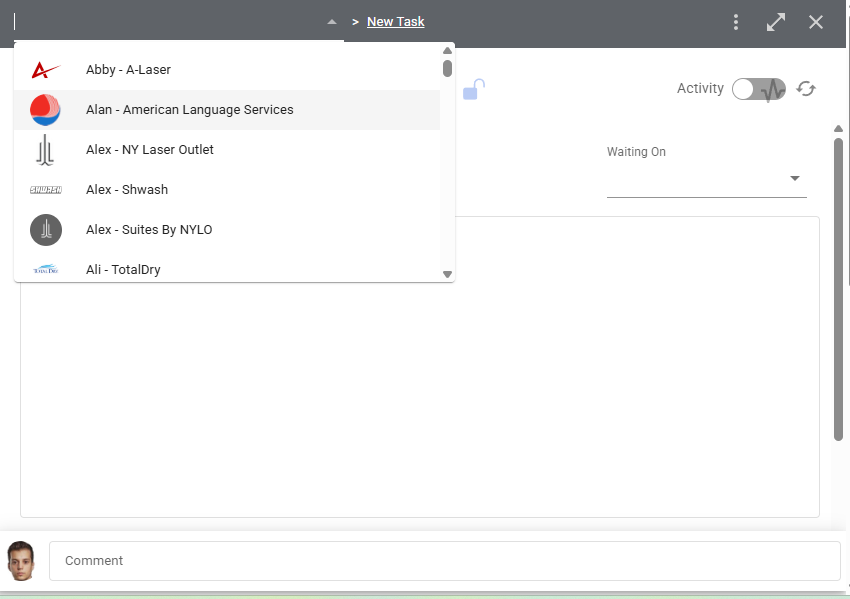Choose Alex - NY Laser Outlet entry
Screen dimensions: 850x599
pos(150,150)
